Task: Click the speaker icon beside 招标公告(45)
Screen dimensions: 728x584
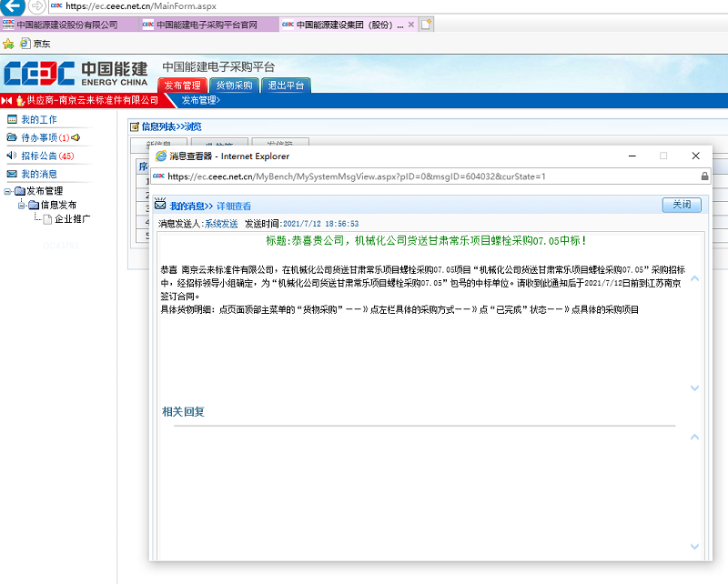Action: click(12, 155)
